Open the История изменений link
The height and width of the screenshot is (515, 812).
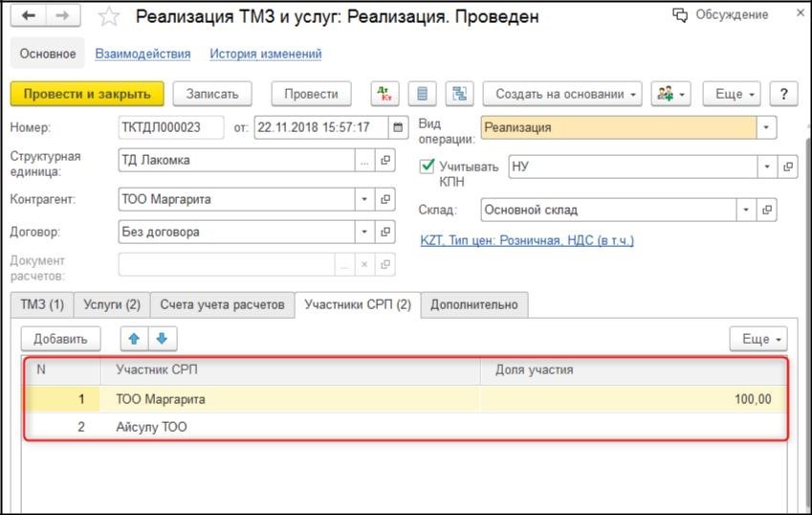coord(266,54)
